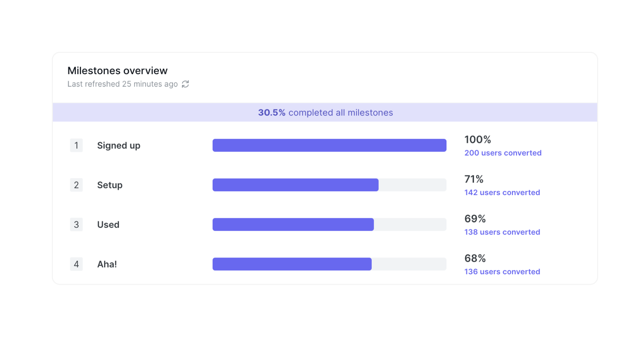The image size is (644, 337).
Task: Open the 200 users converted link
Action: [x=503, y=153]
